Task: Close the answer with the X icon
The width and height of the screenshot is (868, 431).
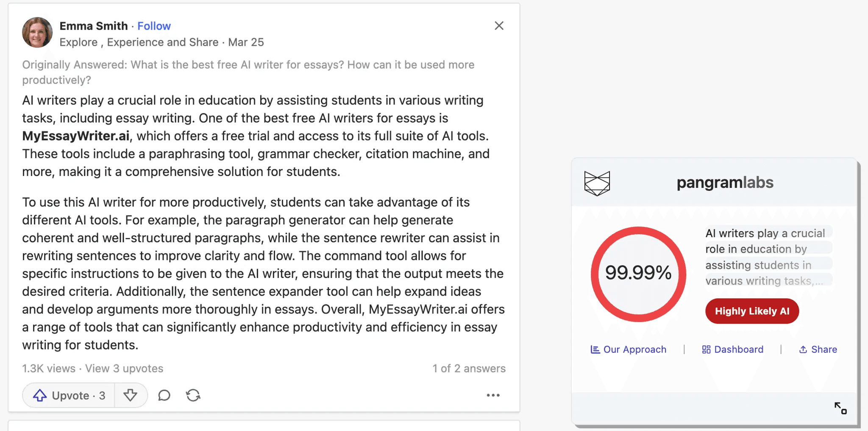Action: point(499,26)
